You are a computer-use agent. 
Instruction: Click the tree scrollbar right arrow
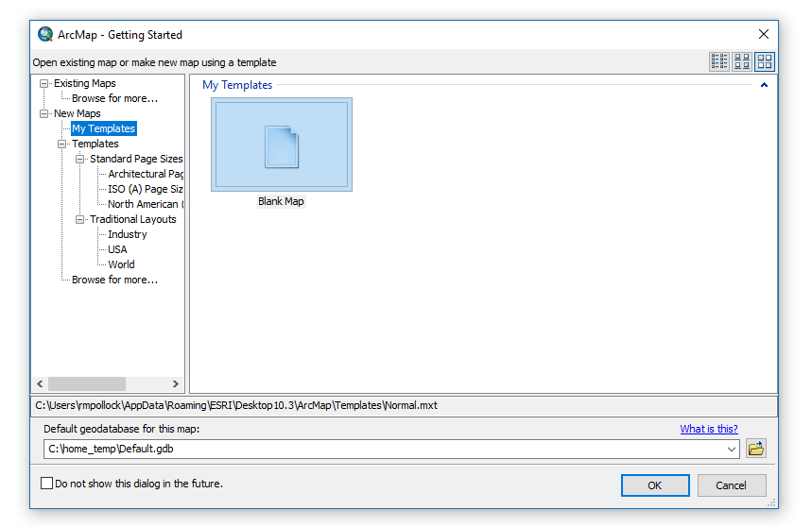176,383
